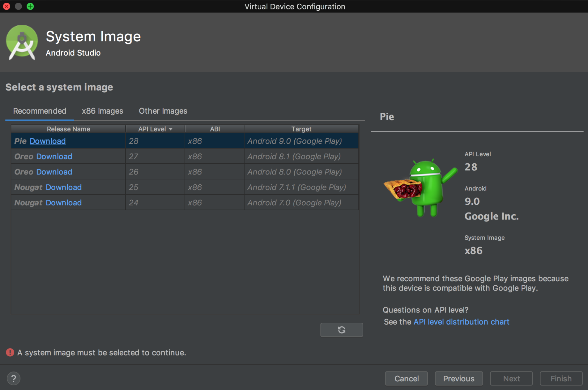Select the Recommended tab

coord(40,111)
